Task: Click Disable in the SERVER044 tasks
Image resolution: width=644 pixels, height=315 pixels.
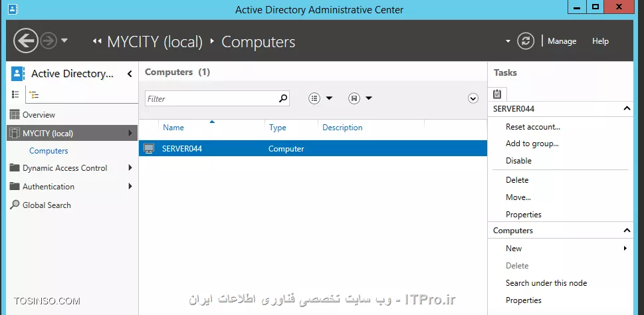Action: click(x=518, y=161)
